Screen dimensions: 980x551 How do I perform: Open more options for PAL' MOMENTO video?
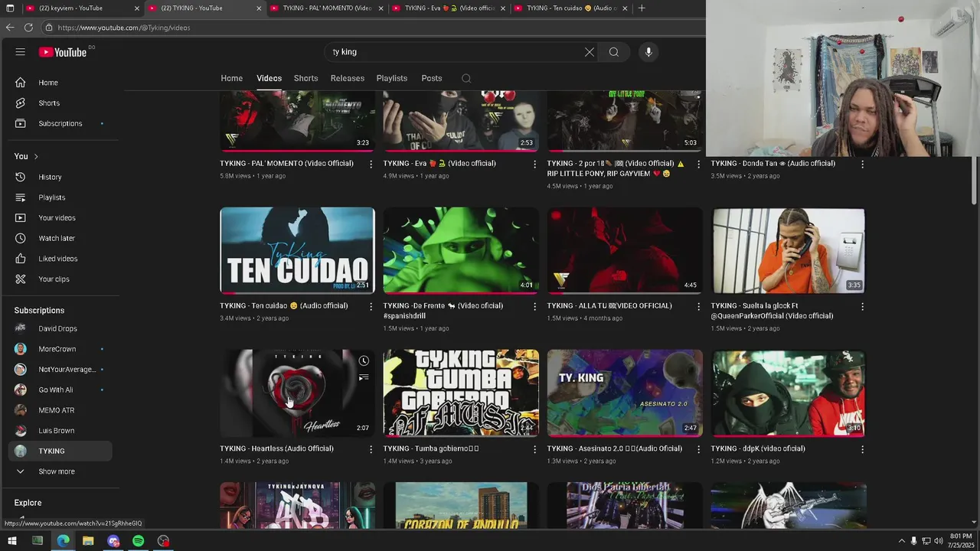coord(371,164)
